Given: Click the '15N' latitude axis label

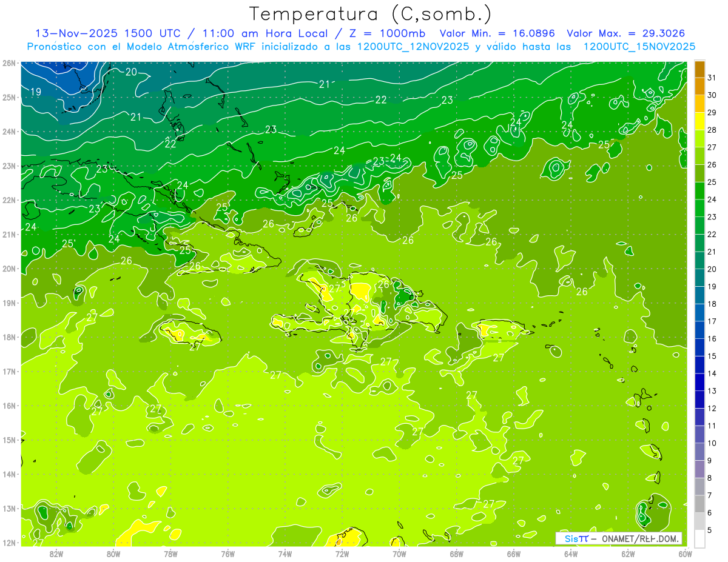Looking at the screenshot, I should (8, 440).
